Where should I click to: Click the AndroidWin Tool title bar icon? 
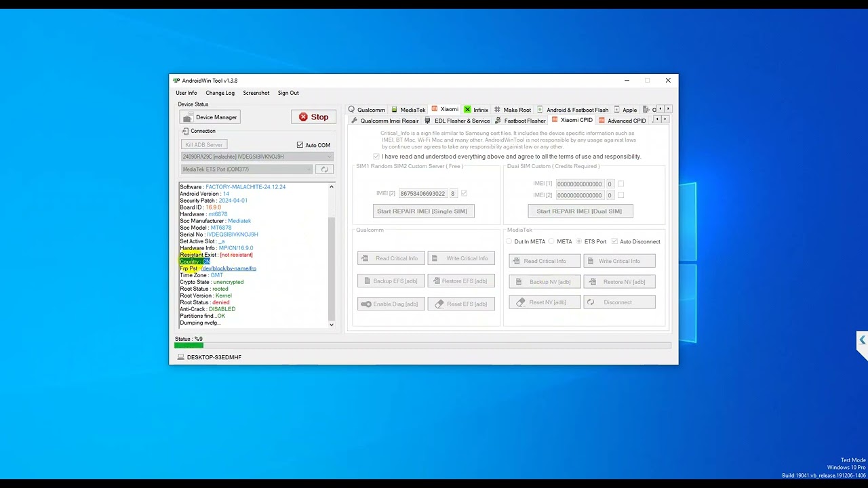[176, 81]
